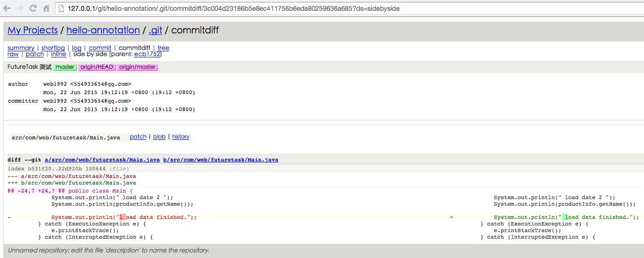Go to summary view

click(21, 48)
